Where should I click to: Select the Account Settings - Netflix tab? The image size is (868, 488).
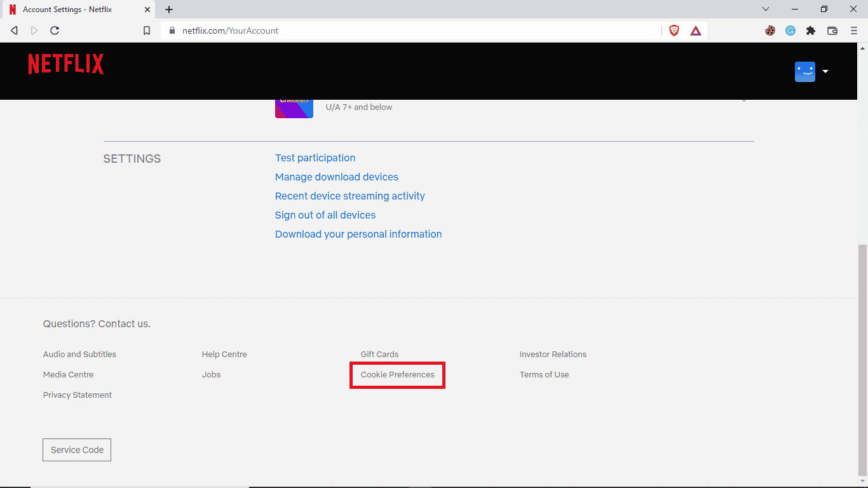[x=79, y=10]
